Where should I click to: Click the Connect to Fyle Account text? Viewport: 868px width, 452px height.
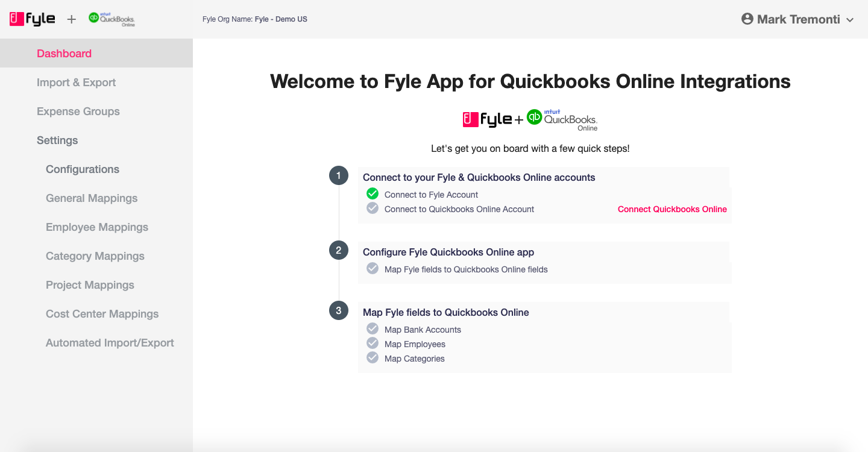[x=431, y=195]
